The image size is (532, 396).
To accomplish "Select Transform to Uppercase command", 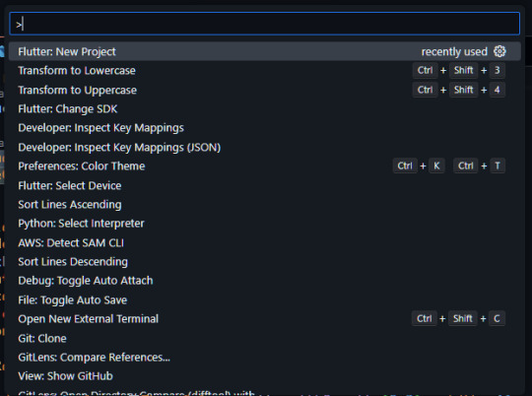I will (x=265, y=90).
